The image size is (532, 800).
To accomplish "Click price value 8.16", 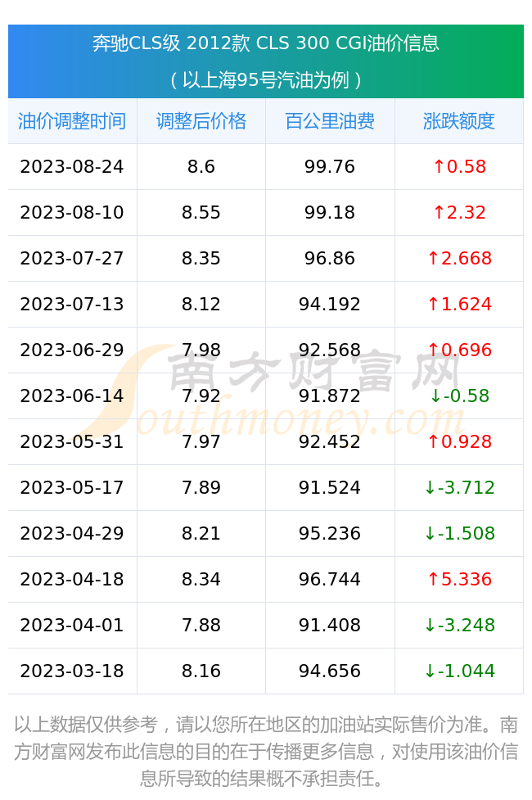I will (201, 671).
